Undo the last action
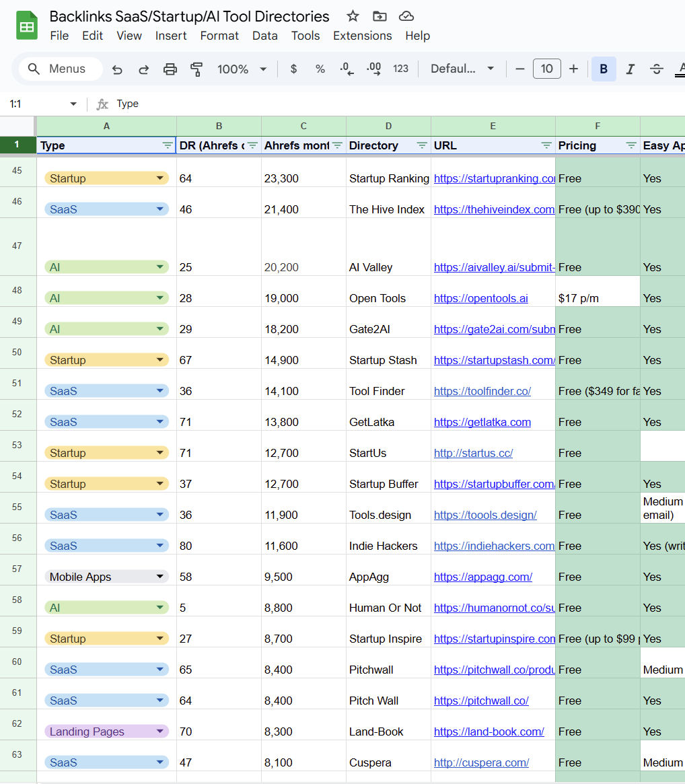 pos(117,69)
